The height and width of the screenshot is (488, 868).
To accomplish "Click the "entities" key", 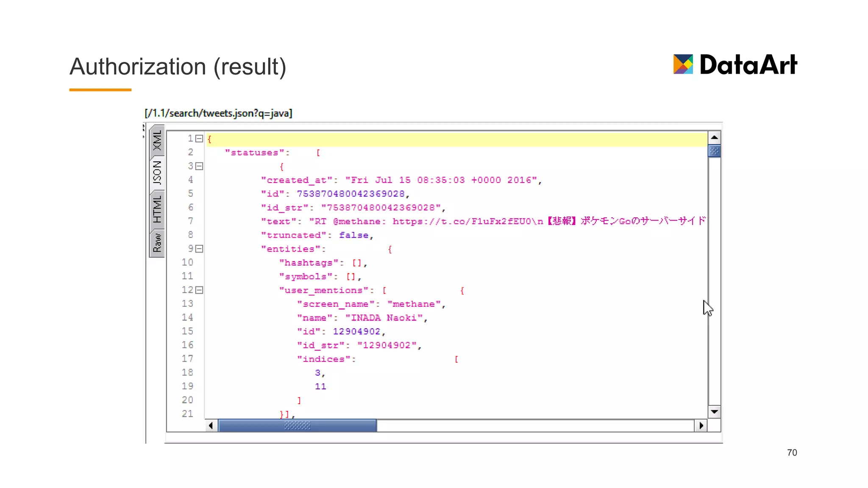I will (291, 249).
